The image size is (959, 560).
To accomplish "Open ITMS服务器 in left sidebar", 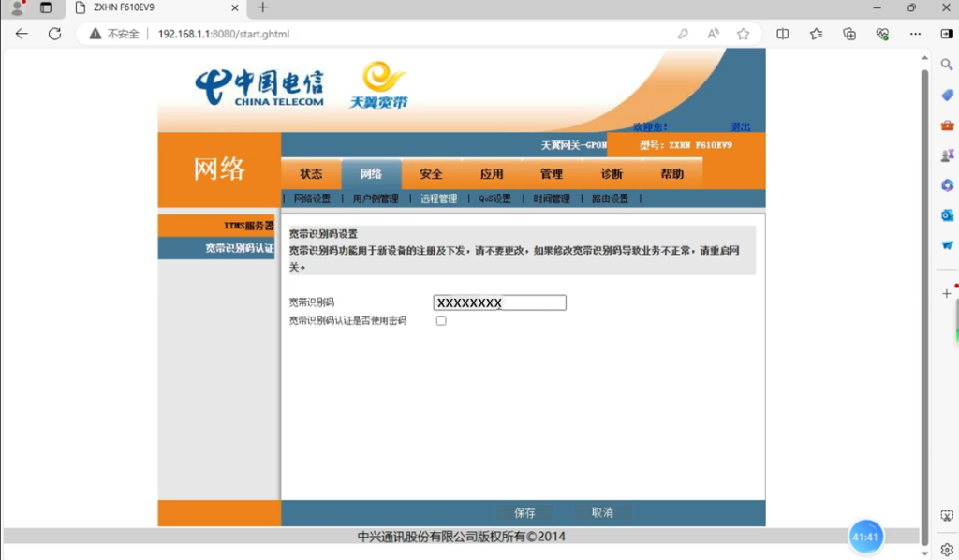I will click(248, 226).
